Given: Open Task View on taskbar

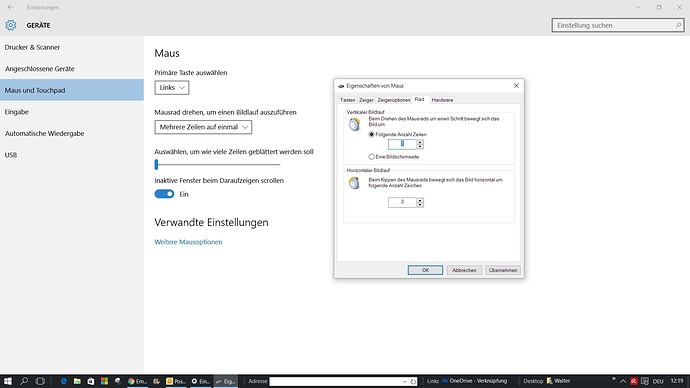Looking at the screenshot, I should click(40, 381).
